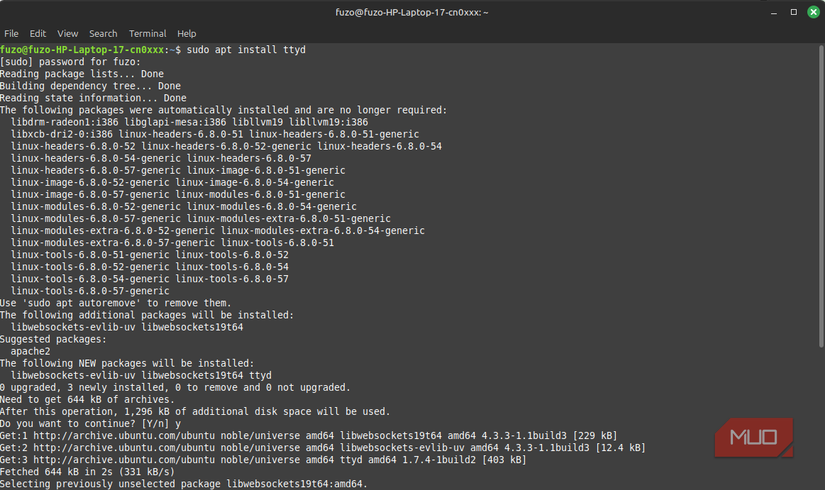Viewport: 825px width, 490px height.
Task: Click 'The following packages were automatically installed' line
Action: pos(223,110)
